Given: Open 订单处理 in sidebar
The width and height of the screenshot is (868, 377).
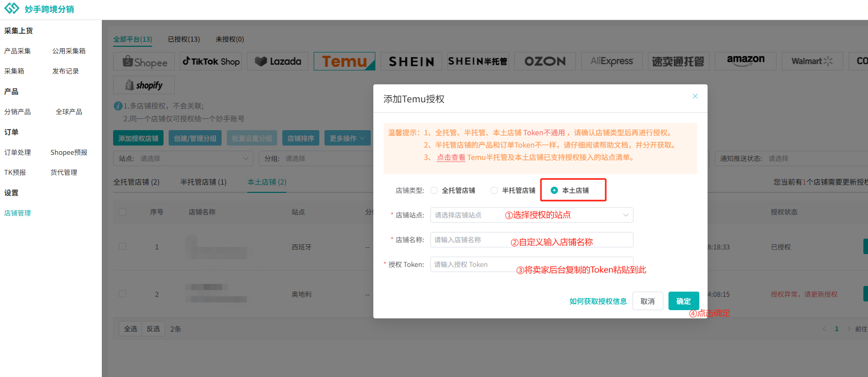Looking at the screenshot, I should (17, 152).
